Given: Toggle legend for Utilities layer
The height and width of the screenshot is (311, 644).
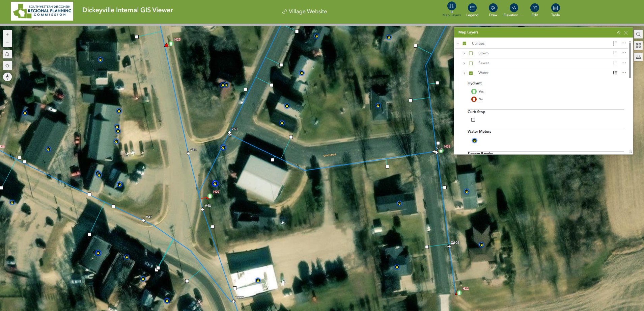Looking at the screenshot, I should click(x=615, y=43).
